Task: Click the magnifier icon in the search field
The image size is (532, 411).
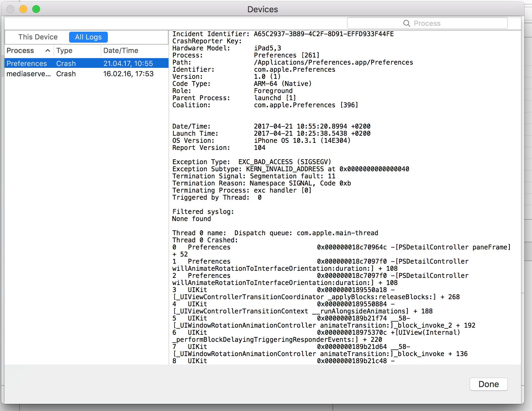Action: click(406, 23)
